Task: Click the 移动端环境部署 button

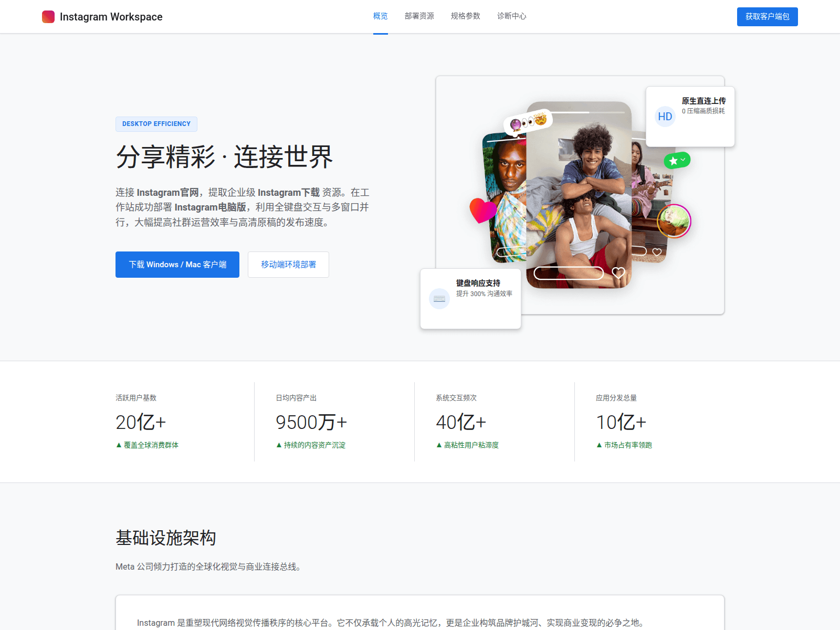Action: (289, 265)
